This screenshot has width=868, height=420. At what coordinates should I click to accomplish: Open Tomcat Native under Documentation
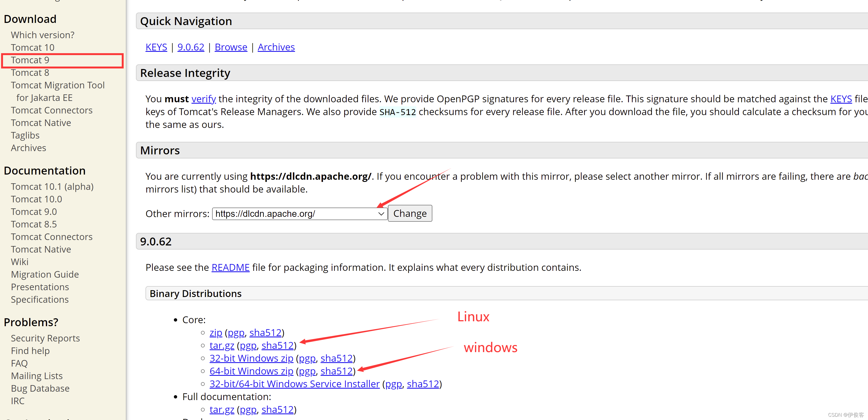click(41, 250)
